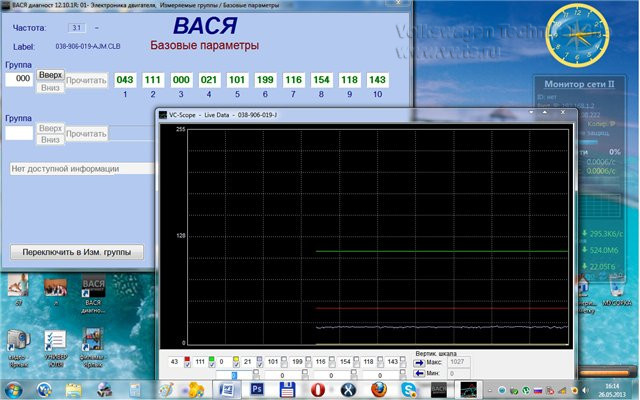This screenshot has height=400, width=640.
Task: Open the video camera desktop shortcut
Action: (18, 348)
